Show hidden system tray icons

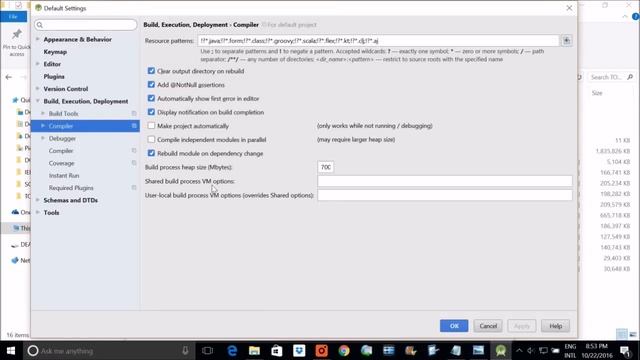[519, 351]
